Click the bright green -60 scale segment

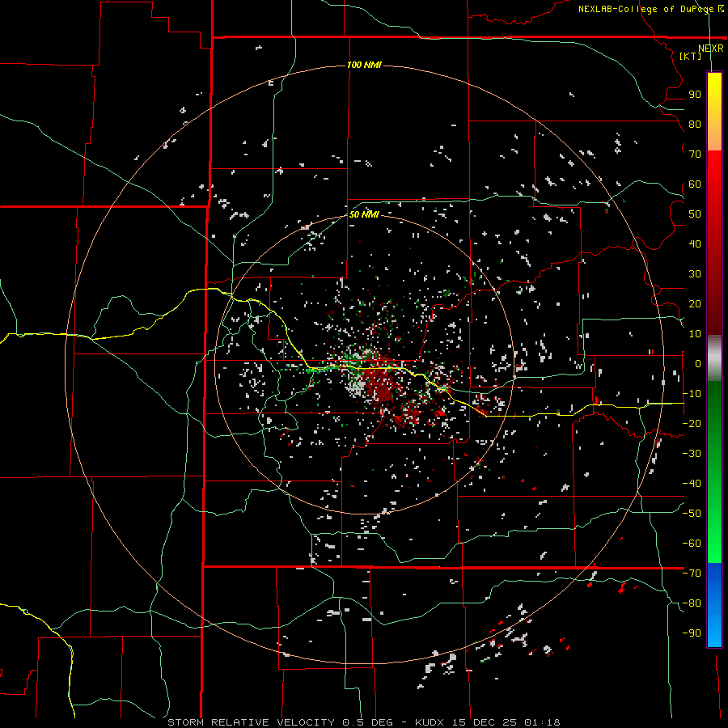(714, 544)
